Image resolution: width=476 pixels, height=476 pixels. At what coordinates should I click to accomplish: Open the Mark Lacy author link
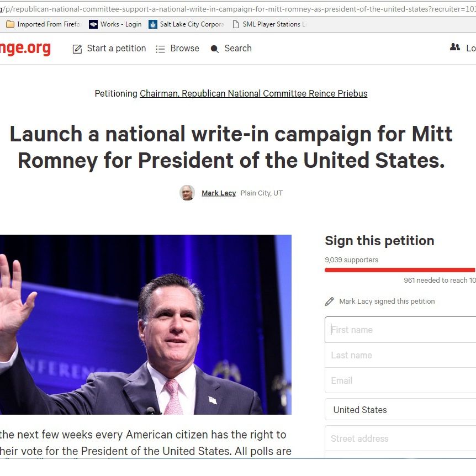click(x=219, y=193)
